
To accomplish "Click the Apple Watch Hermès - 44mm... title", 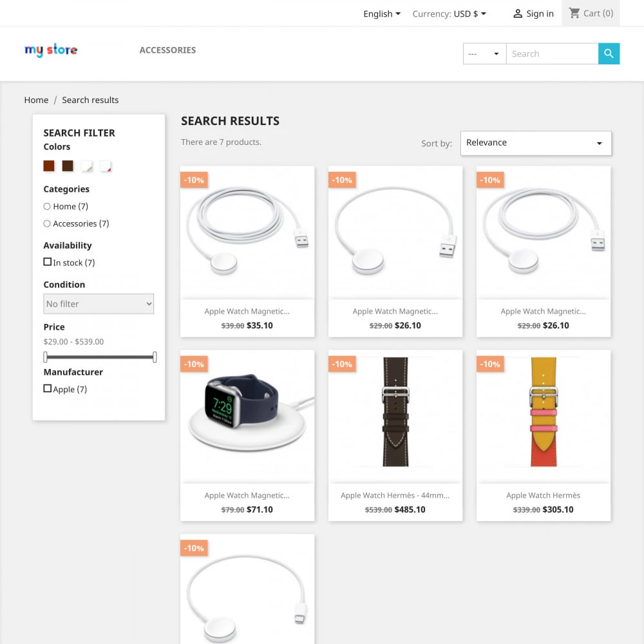I will (395, 495).
